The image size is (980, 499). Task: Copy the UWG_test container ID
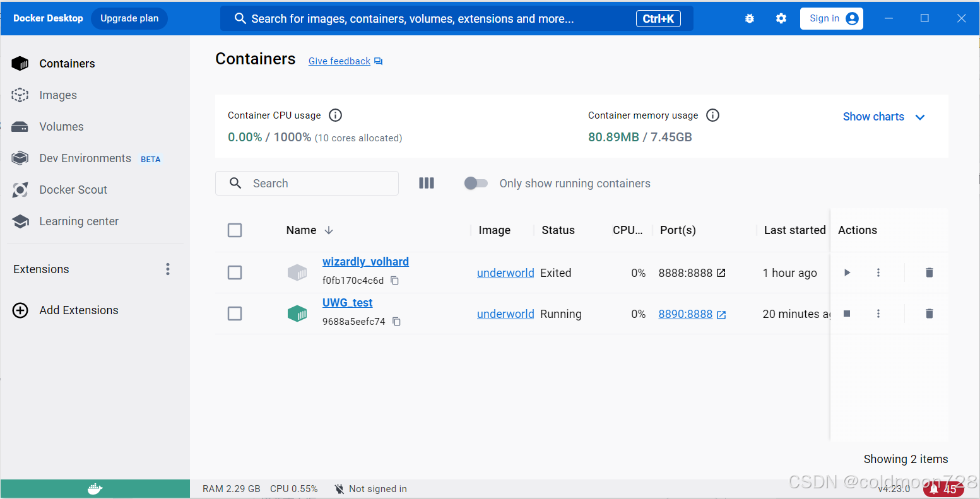point(396,321)
